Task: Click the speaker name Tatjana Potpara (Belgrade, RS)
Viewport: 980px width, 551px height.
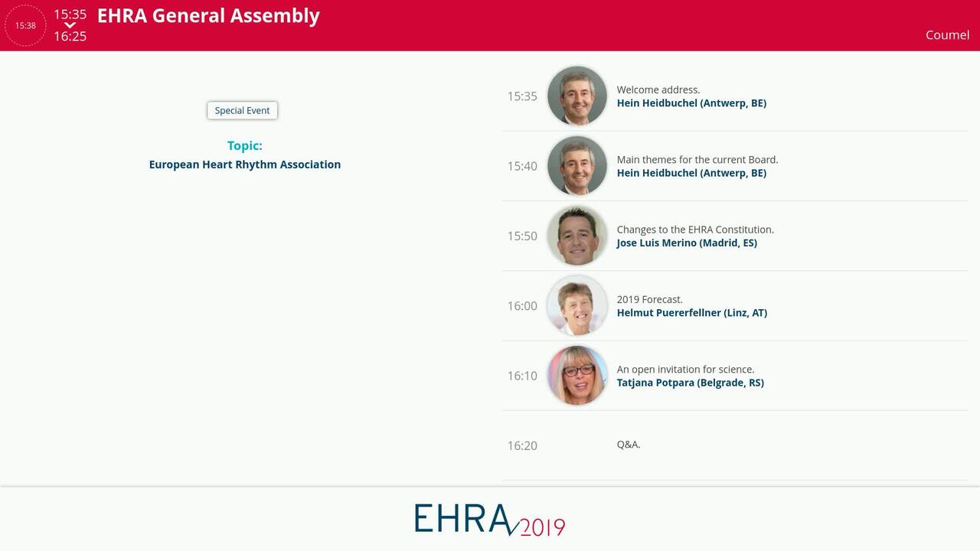Action: 691,383
